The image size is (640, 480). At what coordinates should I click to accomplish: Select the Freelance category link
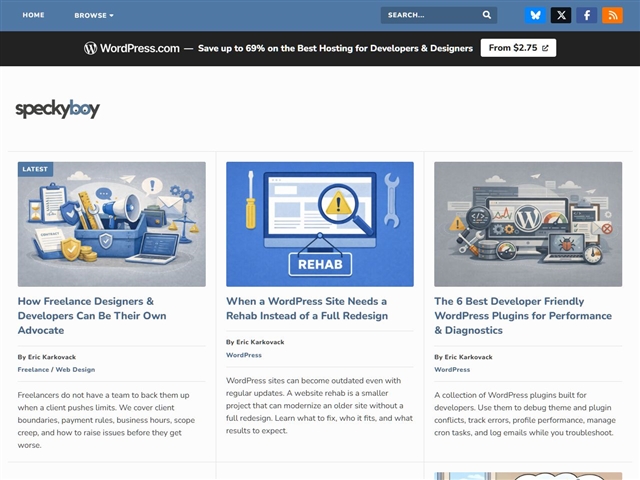33,369
